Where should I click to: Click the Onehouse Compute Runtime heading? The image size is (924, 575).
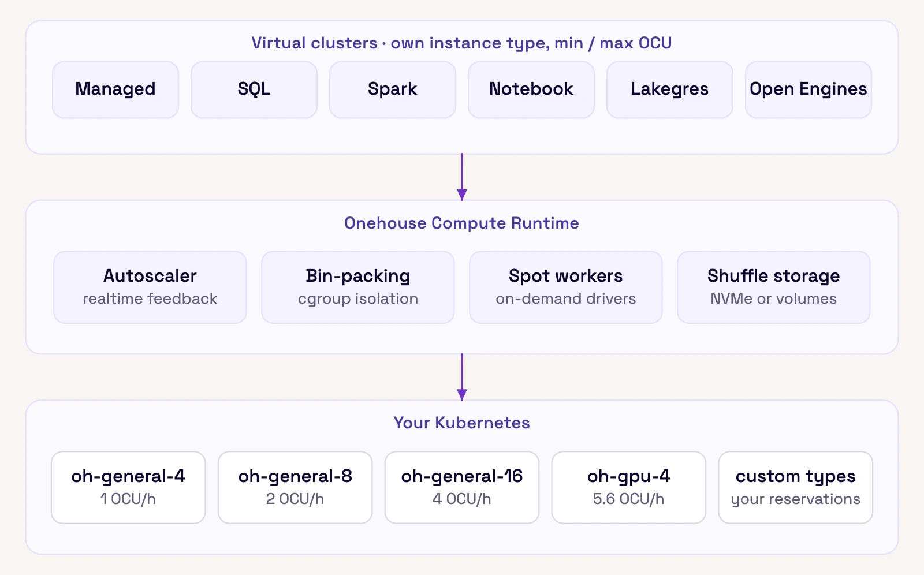462,223
